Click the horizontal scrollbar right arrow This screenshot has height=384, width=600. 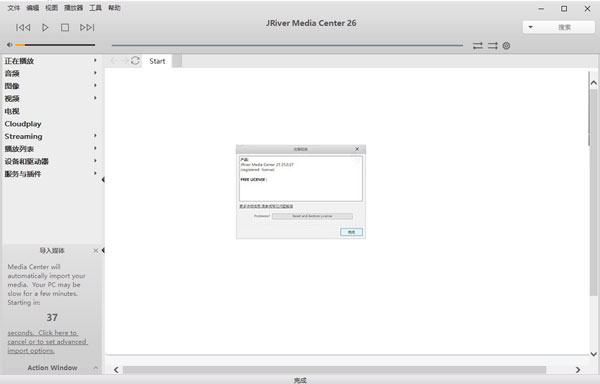tap(578, 369)
